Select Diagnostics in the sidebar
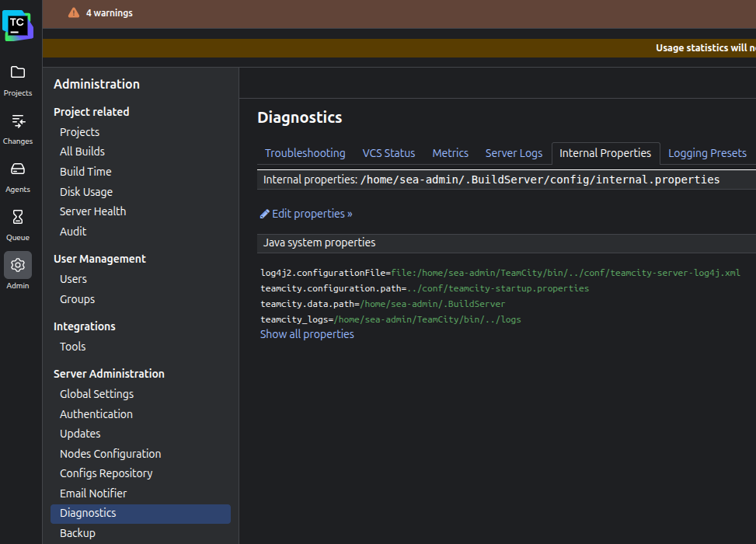This screenshot has height=544, width=756. point(141,514)
